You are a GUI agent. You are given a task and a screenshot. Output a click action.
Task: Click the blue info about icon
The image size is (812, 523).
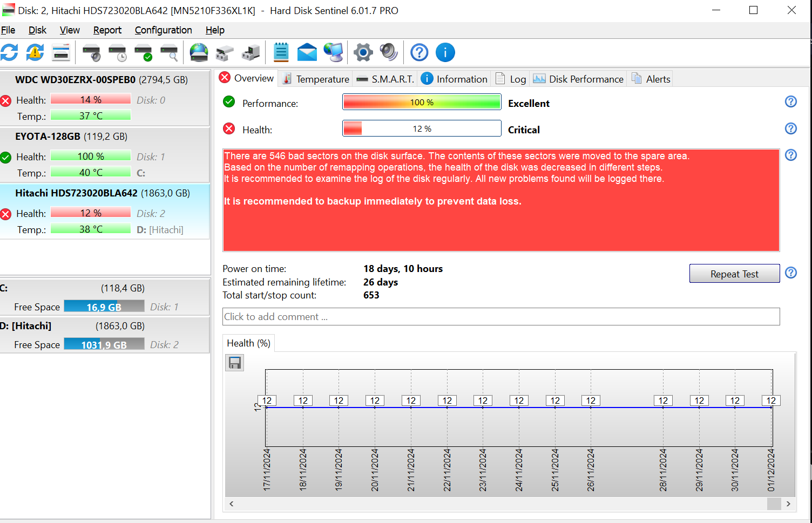445,52
